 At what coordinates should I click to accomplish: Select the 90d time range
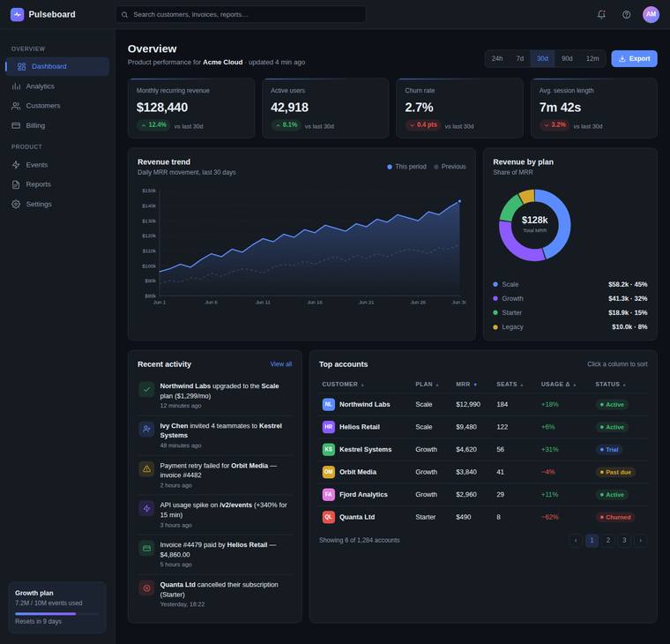[x=567, y=58]
